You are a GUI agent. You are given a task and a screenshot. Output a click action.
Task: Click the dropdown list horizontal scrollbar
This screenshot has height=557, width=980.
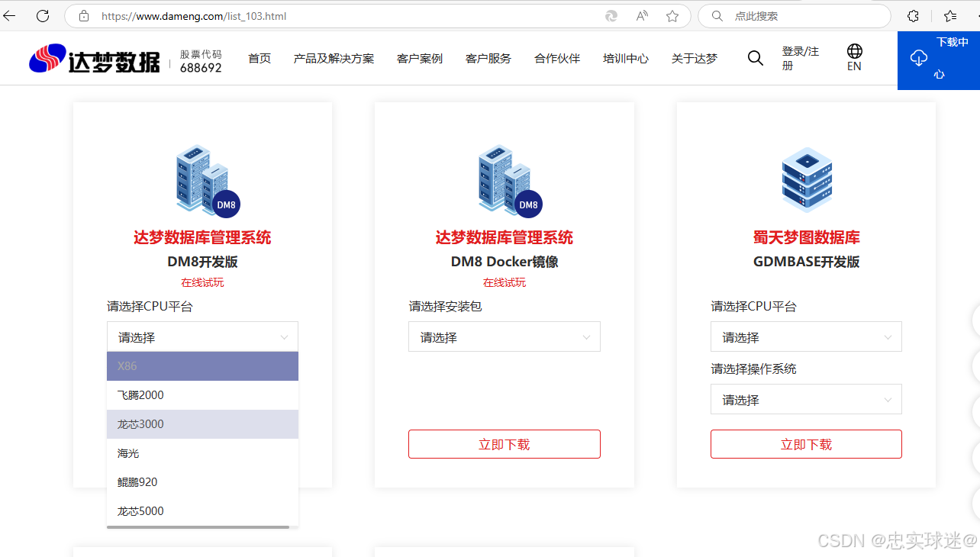[198, 526]
